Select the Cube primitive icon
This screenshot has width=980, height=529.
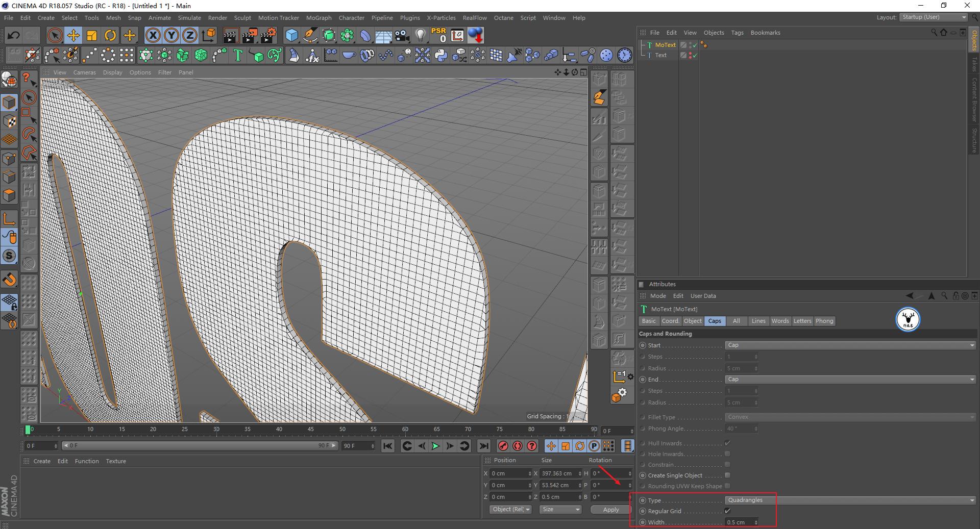pyautogui.click(x=291, y=35)
